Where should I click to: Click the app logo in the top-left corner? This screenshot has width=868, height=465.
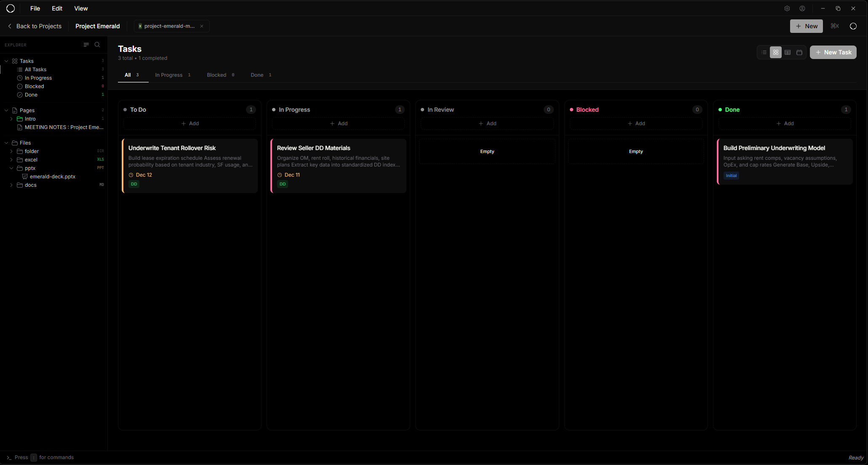point(11,8)
